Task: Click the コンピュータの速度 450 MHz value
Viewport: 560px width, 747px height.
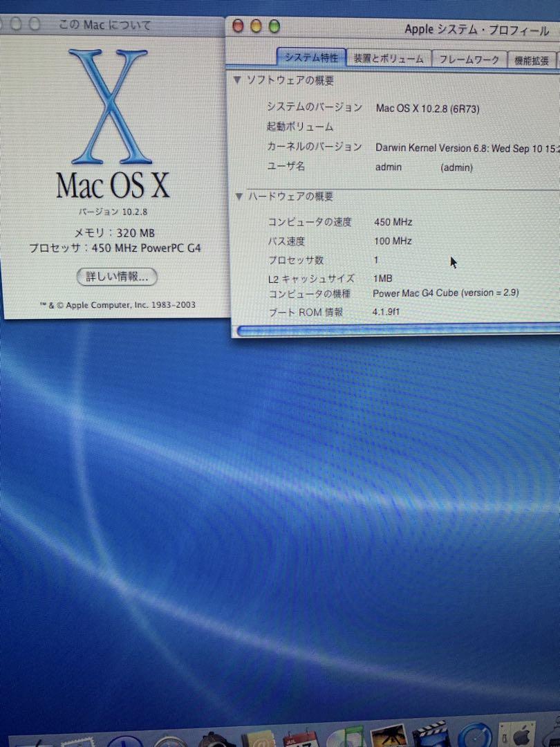Action: tap(393, 222)
